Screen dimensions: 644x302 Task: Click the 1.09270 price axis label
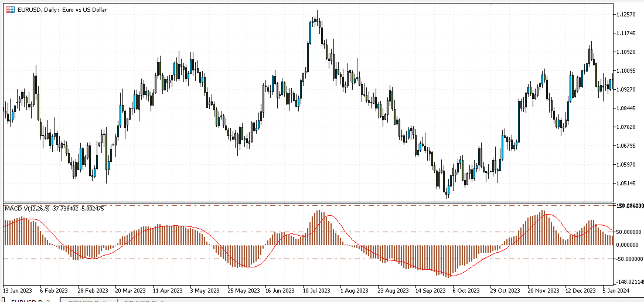[627, 90]
